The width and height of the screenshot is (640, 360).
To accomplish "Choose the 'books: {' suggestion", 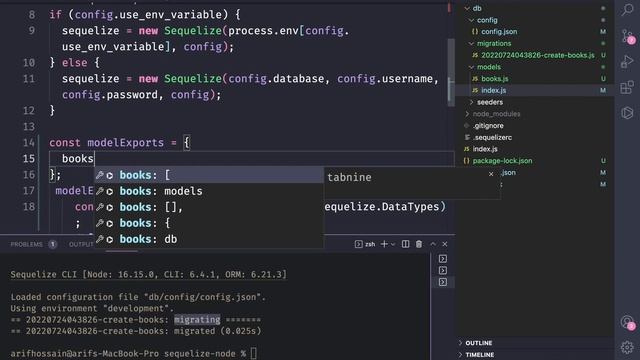I will pos(209,223).
